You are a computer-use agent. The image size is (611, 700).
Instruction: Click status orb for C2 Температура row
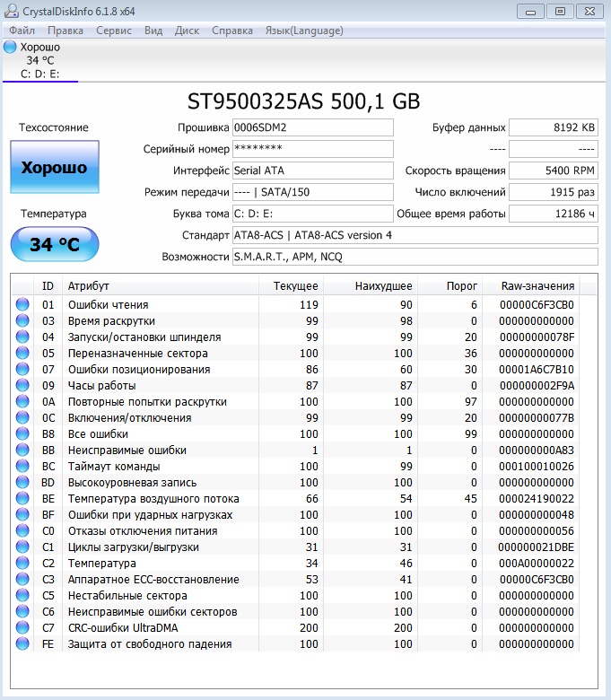22,564
